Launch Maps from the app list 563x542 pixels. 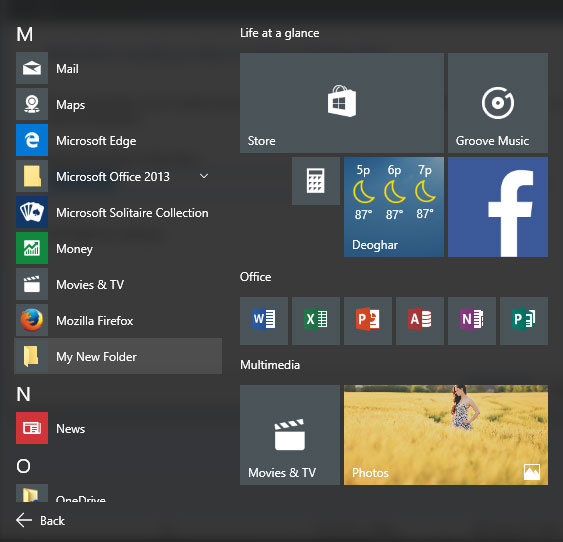[x=32, y=104]
